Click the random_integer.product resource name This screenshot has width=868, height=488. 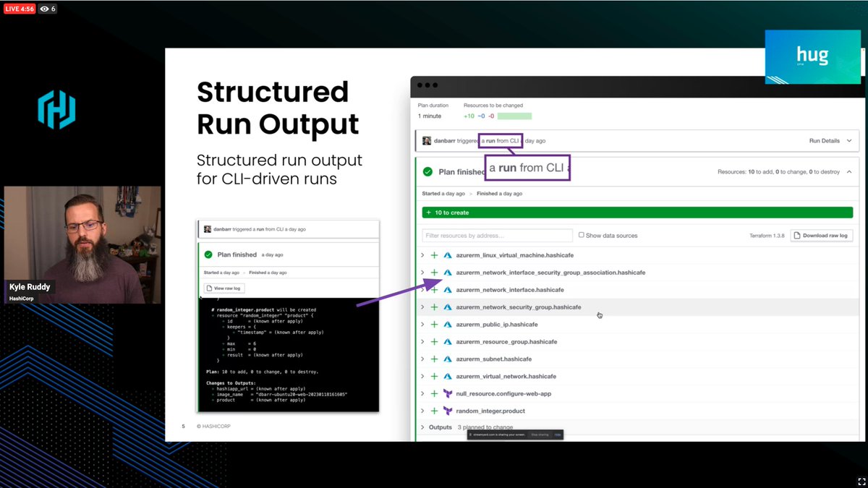(490, 411)
